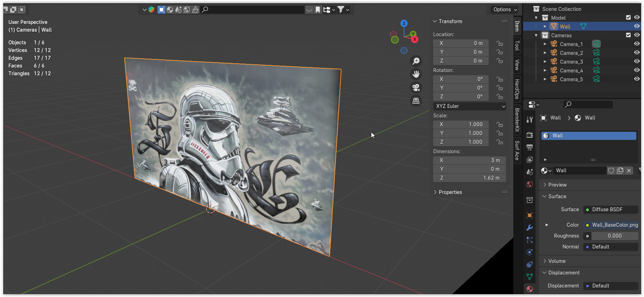Open the Material properties sphere tab
644x297 pixels.
tap(530, 289)
